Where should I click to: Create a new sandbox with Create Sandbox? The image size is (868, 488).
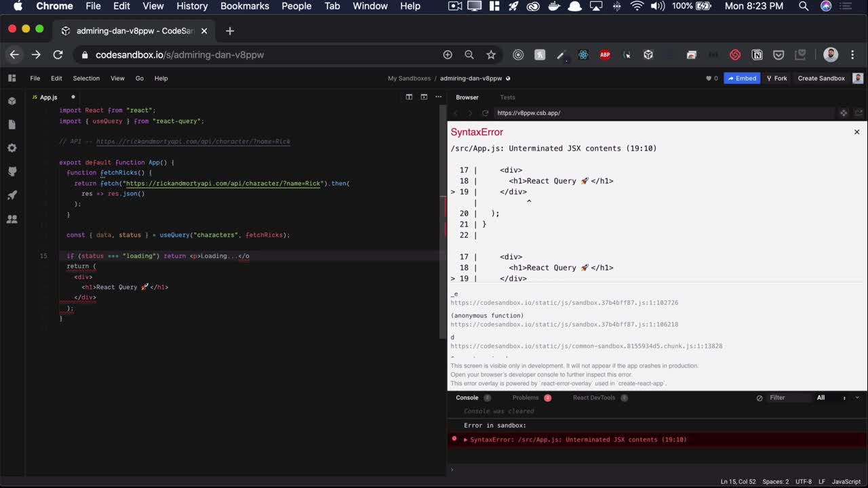tap(821, 78)
